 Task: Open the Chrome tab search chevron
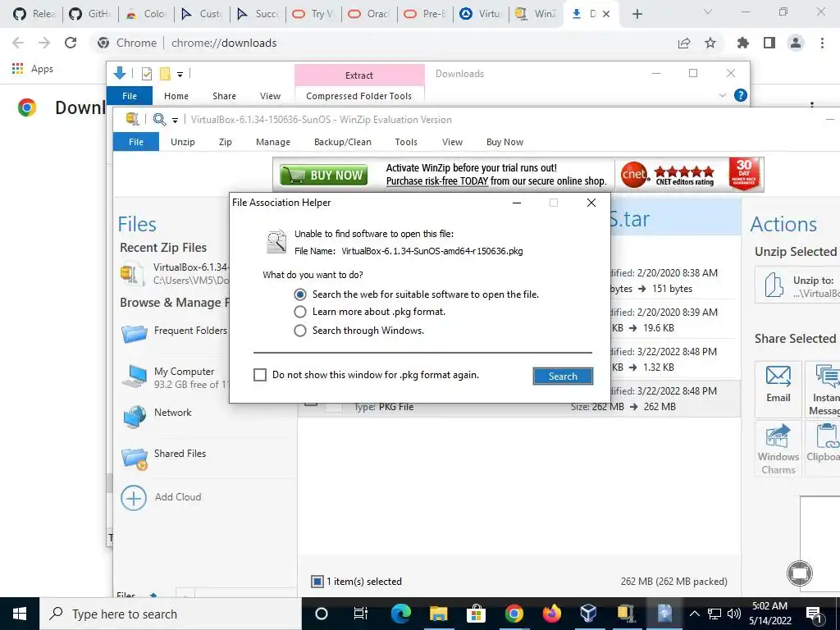click(708, 11)
